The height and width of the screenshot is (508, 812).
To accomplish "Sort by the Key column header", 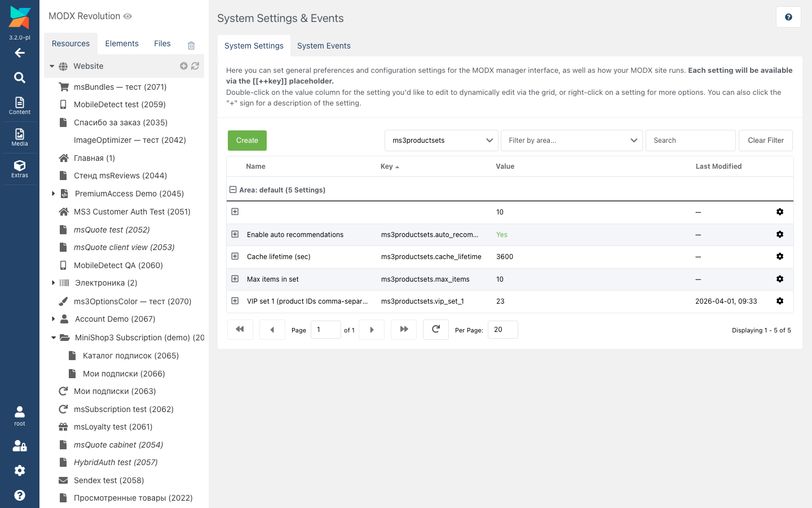I will (390, 167).
